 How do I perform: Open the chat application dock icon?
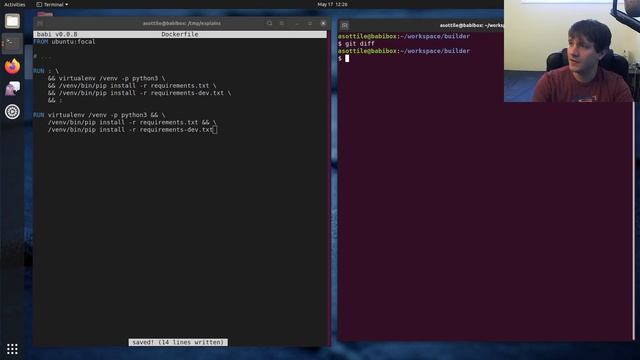(12, 89)
